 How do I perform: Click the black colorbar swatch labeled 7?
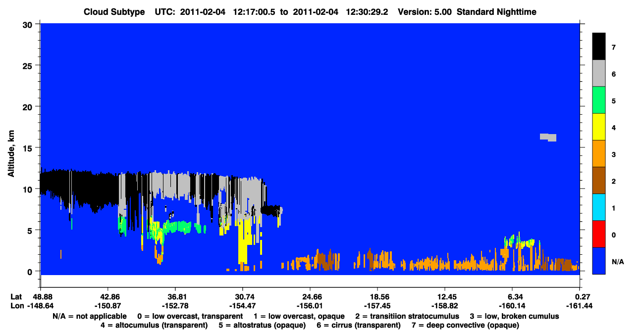[x=599, y=47]
